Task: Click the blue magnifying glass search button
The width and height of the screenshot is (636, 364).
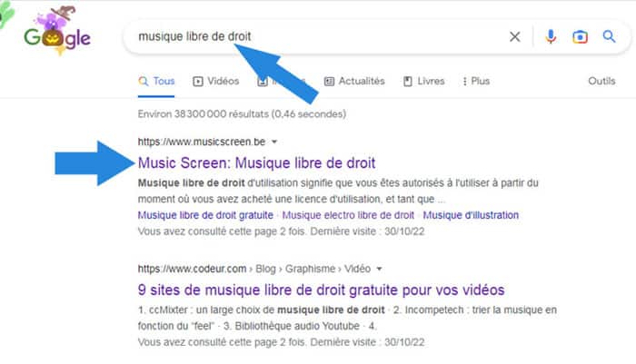Action: (609, 37)
